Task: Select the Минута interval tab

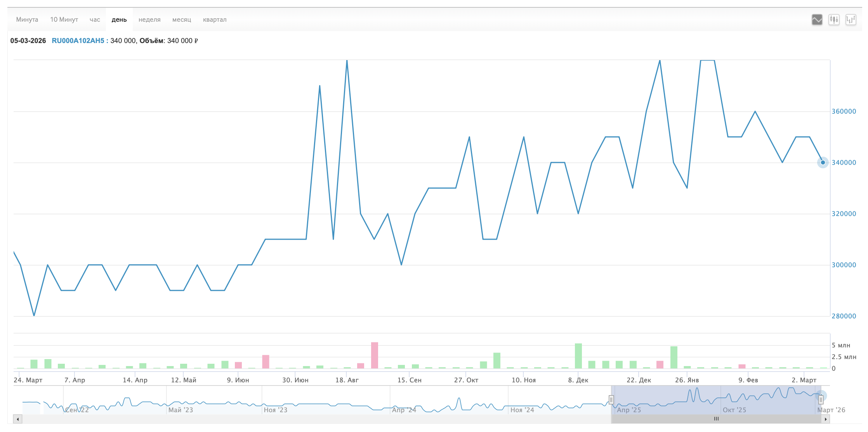Action: click(x=27, y=20)
